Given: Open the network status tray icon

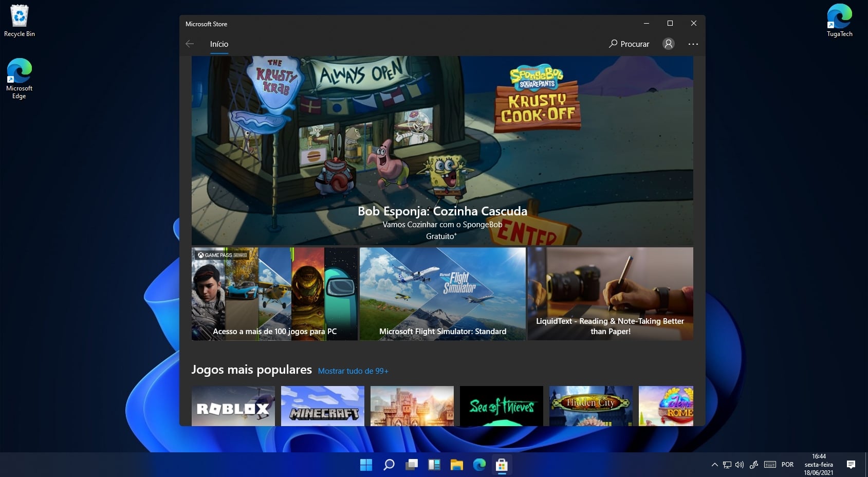Looking at the screenshot, I should [x=727, y=465].
